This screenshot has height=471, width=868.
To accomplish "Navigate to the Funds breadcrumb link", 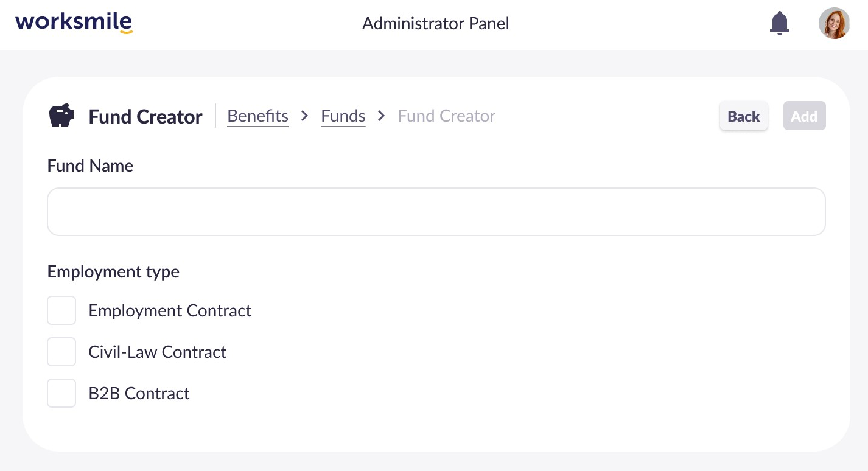I will tap(343, 116).
